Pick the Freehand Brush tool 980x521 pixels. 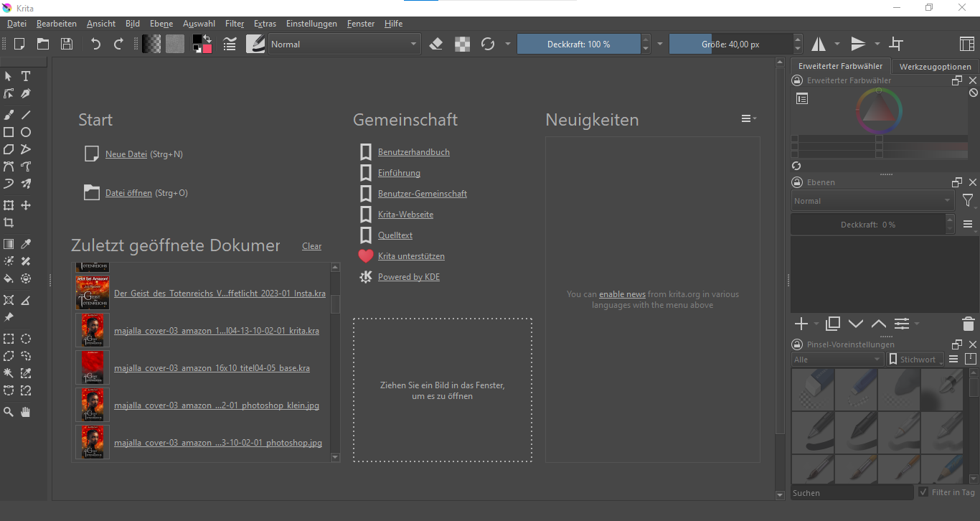[9, 115]
